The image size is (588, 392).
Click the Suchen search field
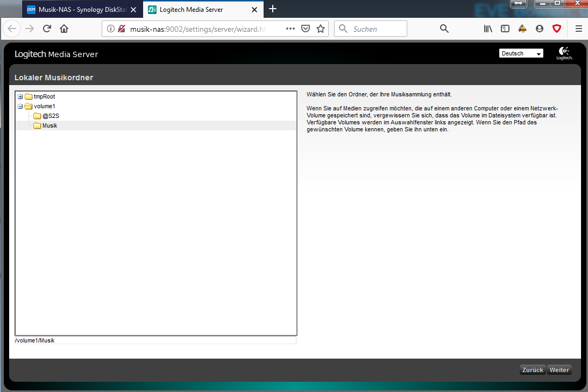point(371,29)
